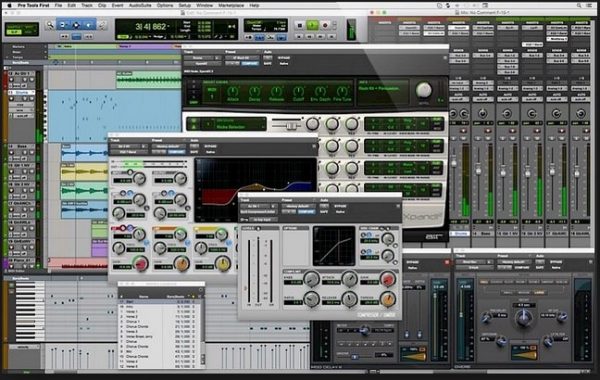Viewport: 600px width, 380px height.
Task: Click the main counter display 3|4|862
Action: point(151,26)
